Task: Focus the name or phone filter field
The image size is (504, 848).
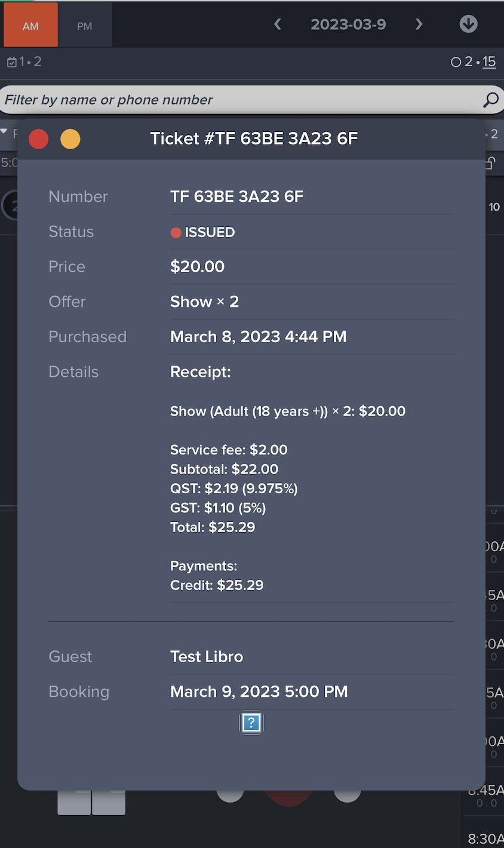Action: pyautogui.click(x=239, y=100)
